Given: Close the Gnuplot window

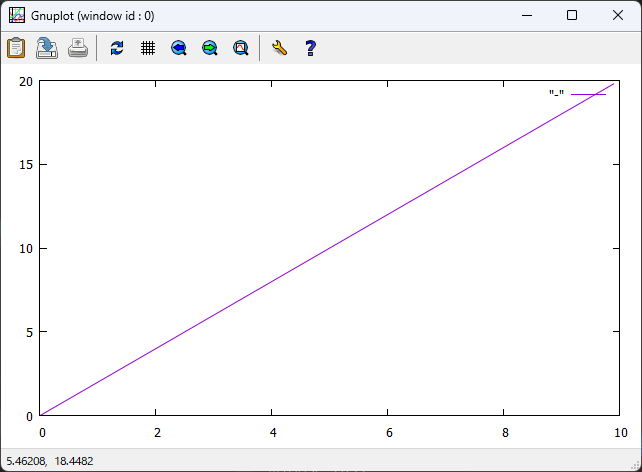Looking at the screenshot, I should 618,15.
